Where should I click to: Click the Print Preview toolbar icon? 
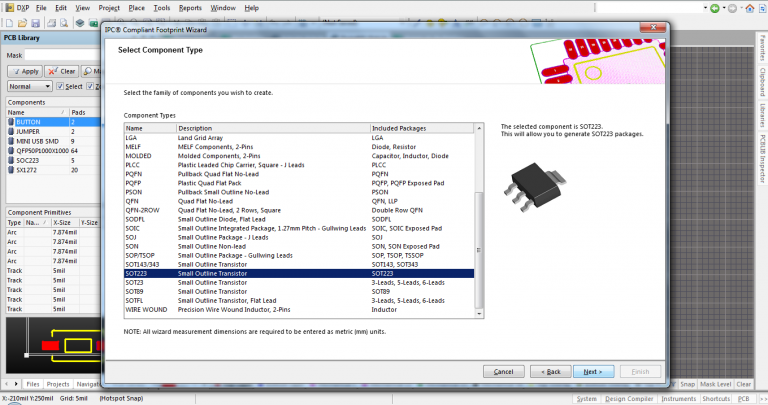64,23
